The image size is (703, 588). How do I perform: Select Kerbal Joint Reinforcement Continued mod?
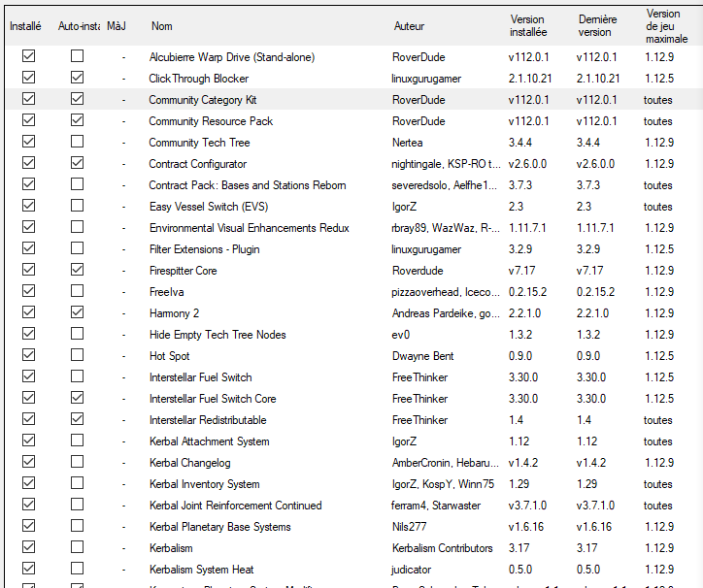pyautogui.click(x=235, y=506)
